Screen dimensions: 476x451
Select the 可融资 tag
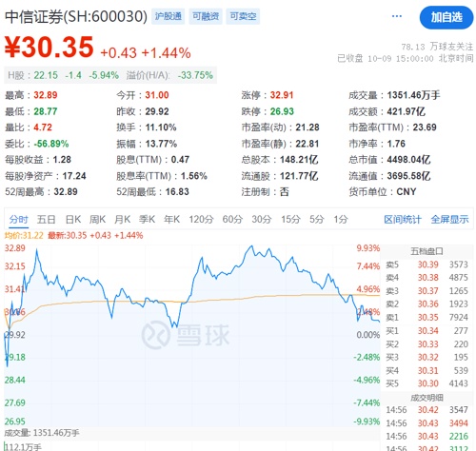coord(206,16)
